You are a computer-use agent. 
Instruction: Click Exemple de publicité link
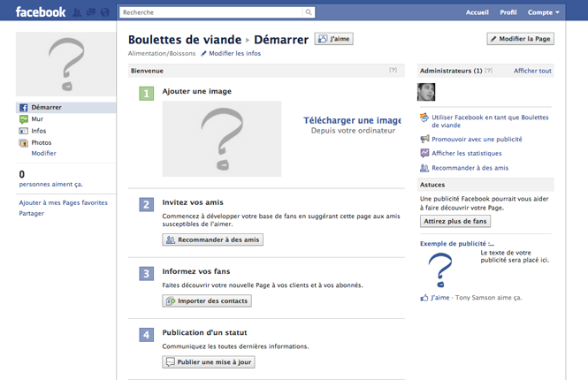coord(457,244)
